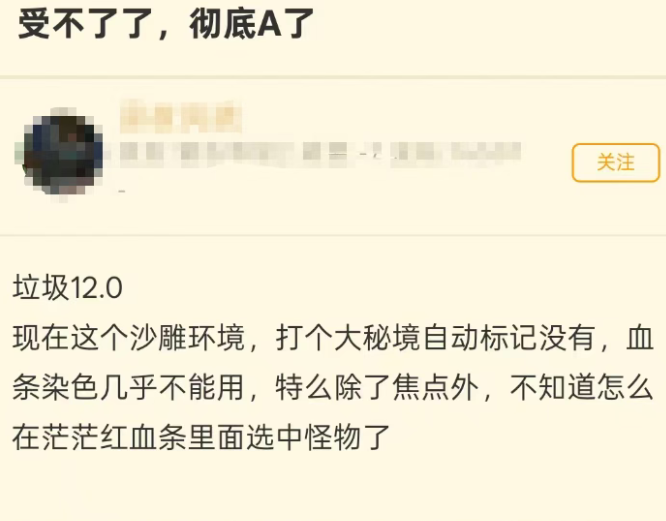
Task: Click the comma after "彻底A了" title's "受不了了"
Action: [x=164, y=34]
